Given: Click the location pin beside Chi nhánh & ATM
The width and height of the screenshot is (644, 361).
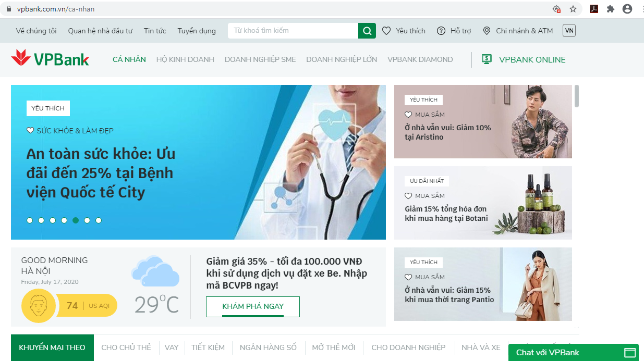Looking at the screenshot, I should click(487, 31).
